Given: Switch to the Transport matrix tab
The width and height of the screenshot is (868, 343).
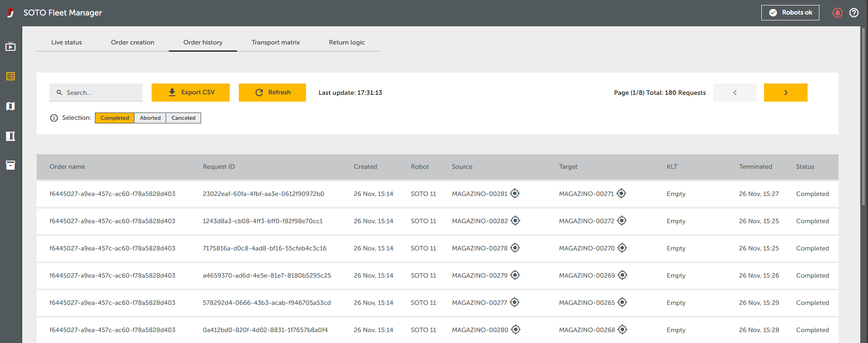Looking at the screenshot, I should tap(276, 42).
